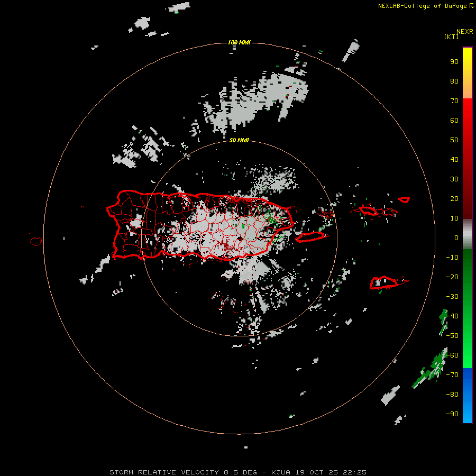Click the 20 value on the velocity scale
476x476 pixels.
(x=454, y=199)
